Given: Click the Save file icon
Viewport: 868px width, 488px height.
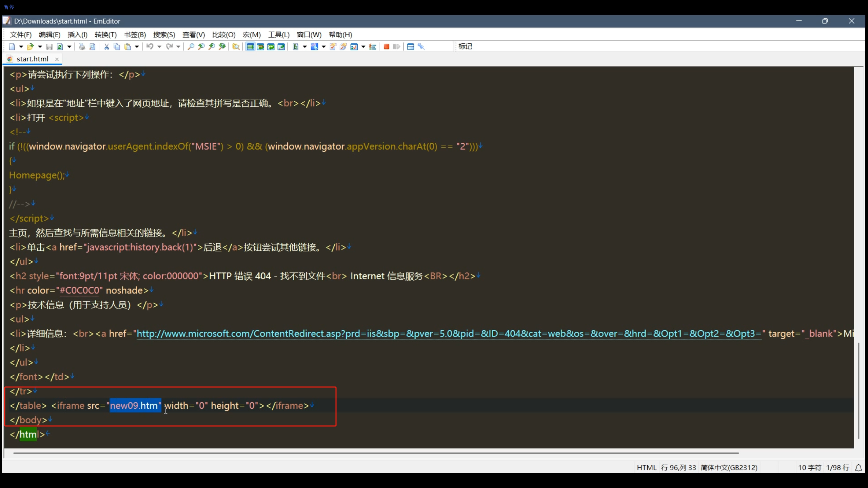Looking at the screenshot, I should pos(49,47).
